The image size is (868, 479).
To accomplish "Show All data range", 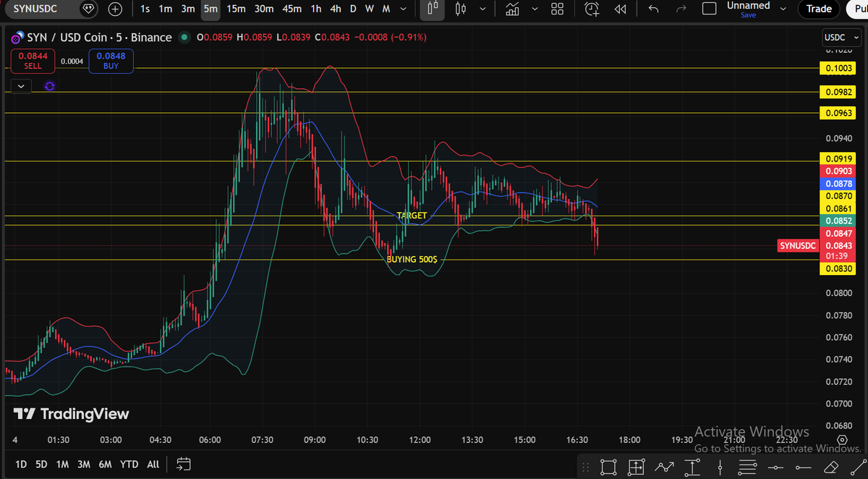I will coord(153,464).
